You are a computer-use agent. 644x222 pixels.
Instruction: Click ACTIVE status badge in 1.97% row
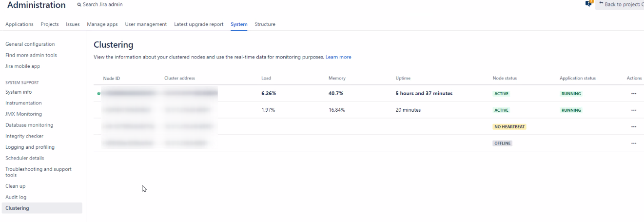(501, 110)
